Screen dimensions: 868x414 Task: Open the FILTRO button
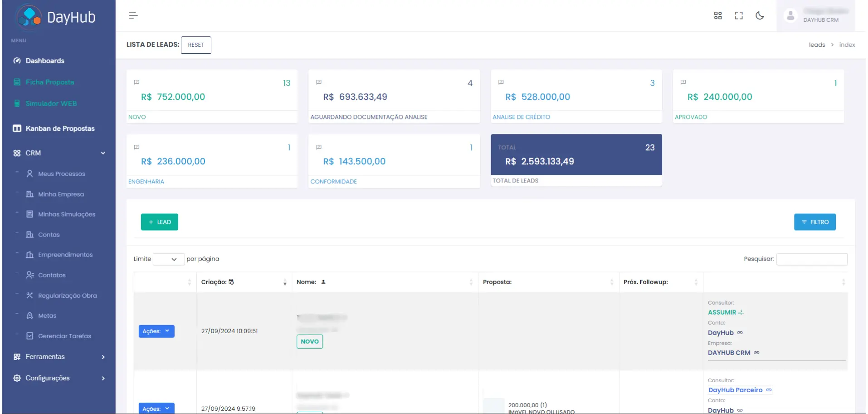pos(815,222)
